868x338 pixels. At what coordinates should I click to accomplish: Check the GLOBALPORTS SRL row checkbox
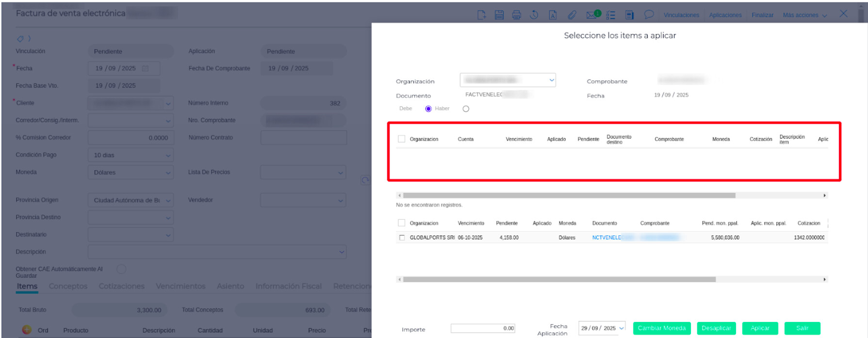402,237
